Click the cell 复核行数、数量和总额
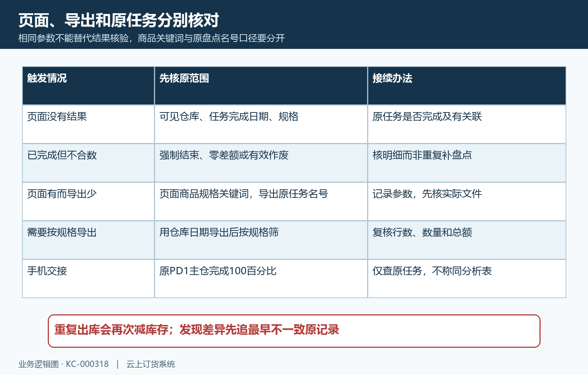 [x=467, y=240]
